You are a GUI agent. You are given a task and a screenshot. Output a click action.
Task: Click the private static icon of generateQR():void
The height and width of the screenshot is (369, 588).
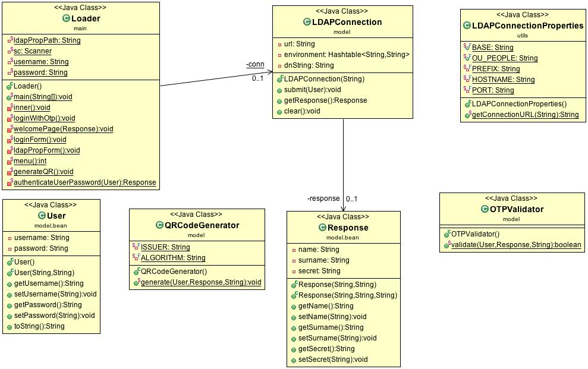pos(10,172)
